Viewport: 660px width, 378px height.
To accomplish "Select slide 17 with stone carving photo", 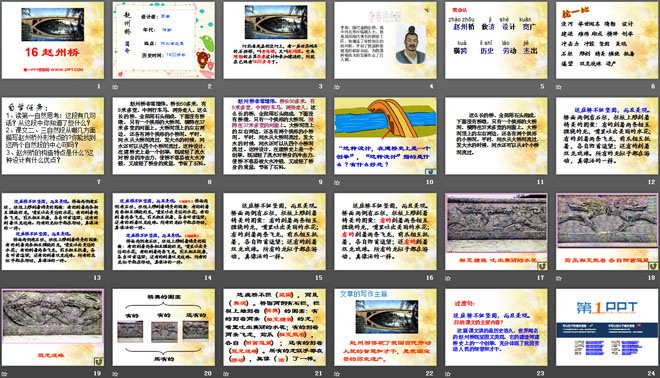I will (496, 232).
